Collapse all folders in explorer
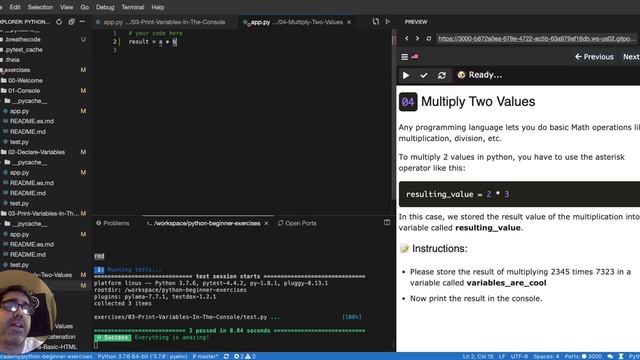This screenshot has width=640, height=360. 71,22
